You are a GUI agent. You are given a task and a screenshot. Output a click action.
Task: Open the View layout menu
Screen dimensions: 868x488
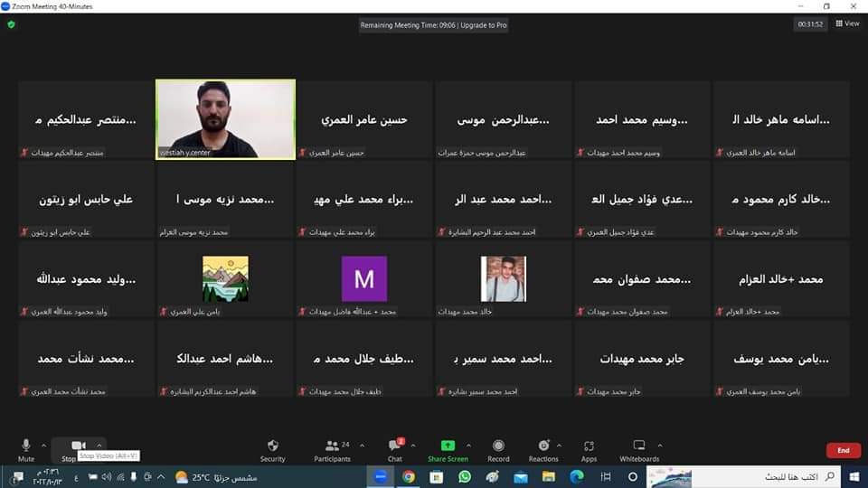click(847, 24)
